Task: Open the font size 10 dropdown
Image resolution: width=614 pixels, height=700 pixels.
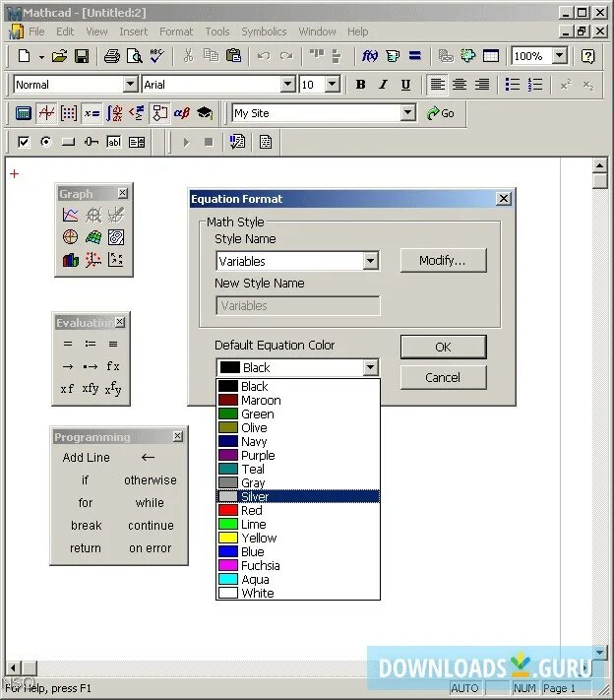Action: tap(332, 84)
